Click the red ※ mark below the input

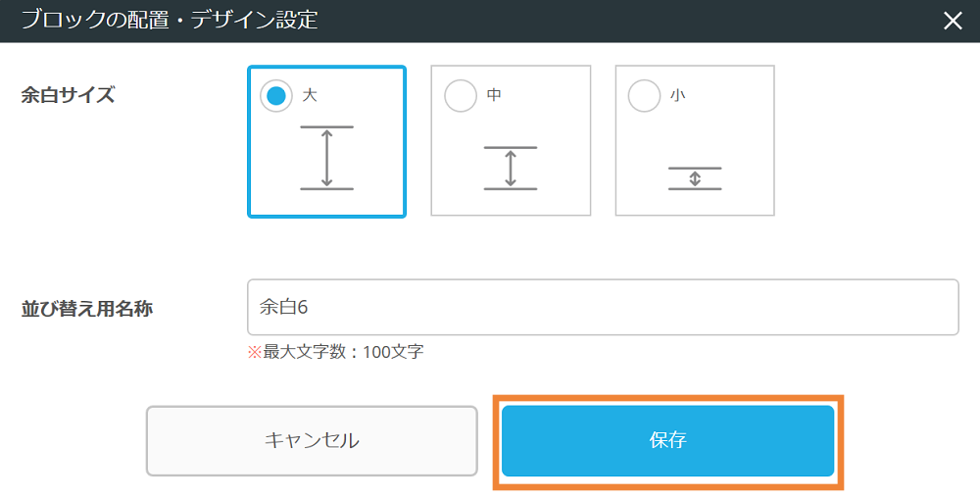tap(255, 352)
